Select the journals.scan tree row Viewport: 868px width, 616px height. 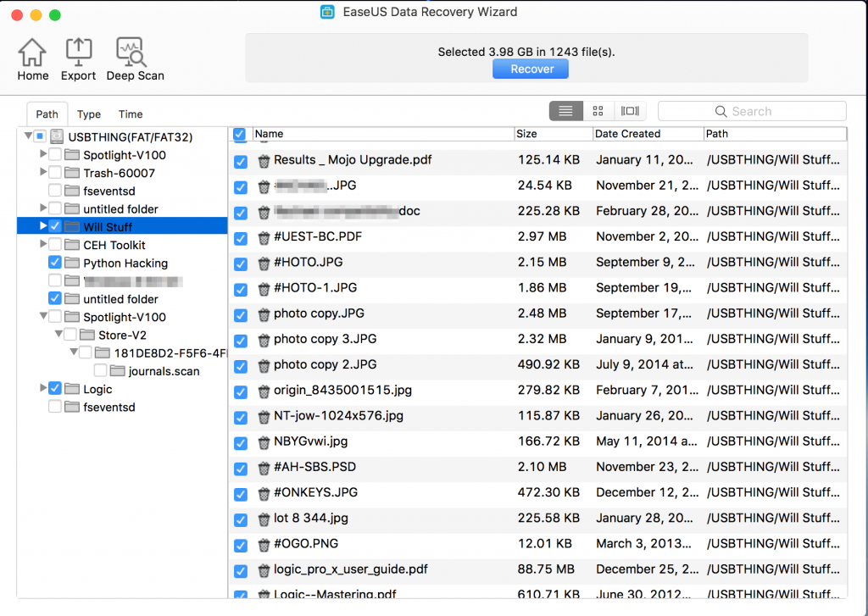pos(122,371)
